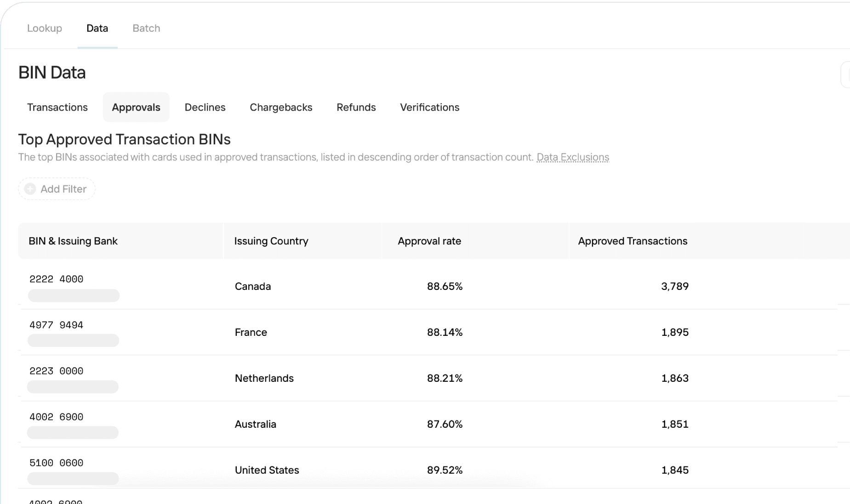Image resolution: width=850 pixels, height=504 pixels.
Task: Click the 88.21% approval rate
Action: [x=445, y=378]
